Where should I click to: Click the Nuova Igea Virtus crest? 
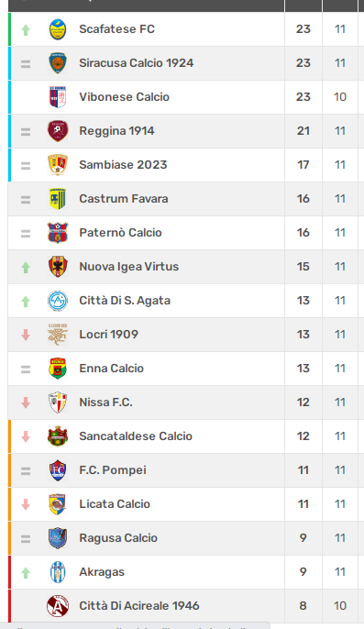tap(58, 266)
